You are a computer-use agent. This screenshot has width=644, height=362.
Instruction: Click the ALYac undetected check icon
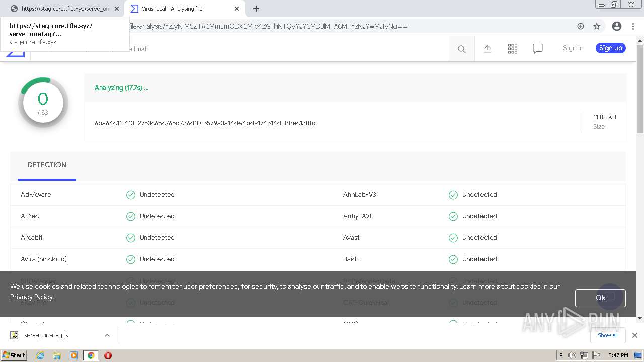(x=131, y=216)
